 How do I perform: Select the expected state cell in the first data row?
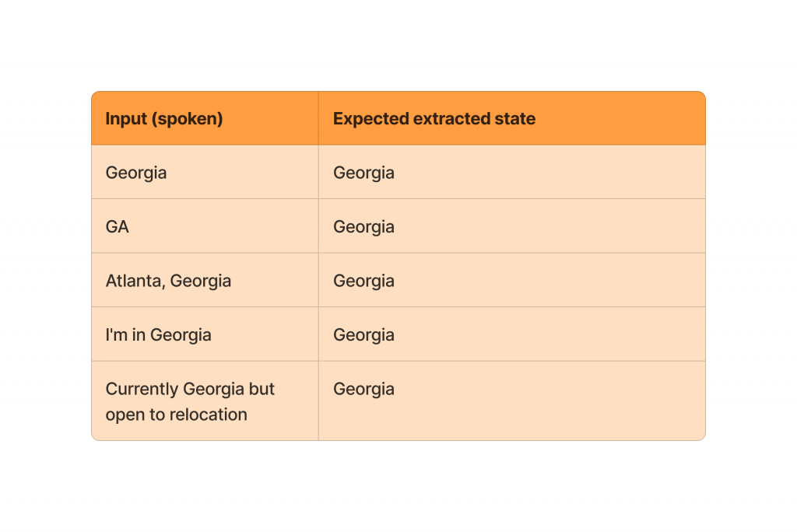pyautogui.click(x=363, y=173)
